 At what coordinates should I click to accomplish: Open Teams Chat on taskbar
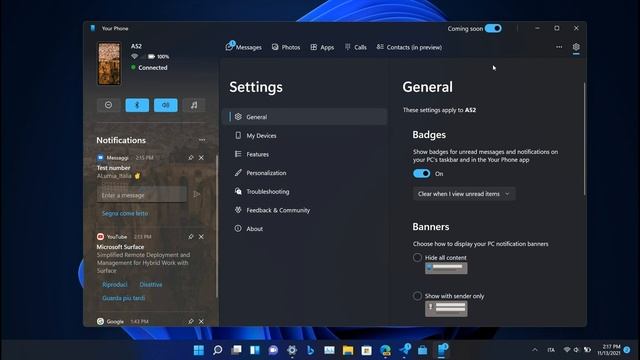pos(273,350)
